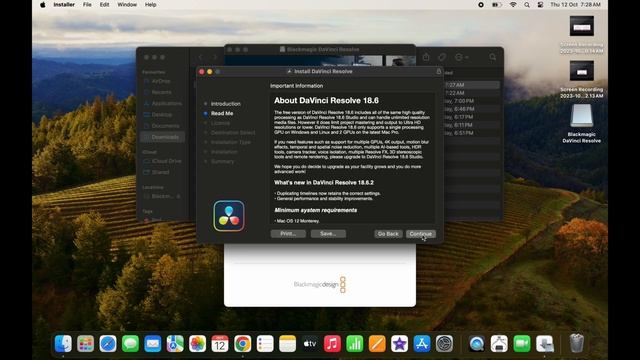Click the Print... button in installer
Viewport: 640px width, 360px height.
point(288,233)
